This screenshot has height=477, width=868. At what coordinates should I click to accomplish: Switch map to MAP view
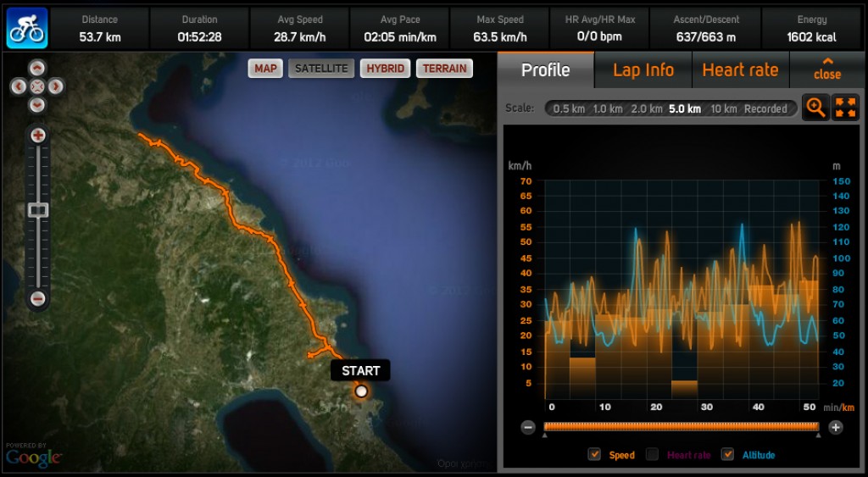265,69
